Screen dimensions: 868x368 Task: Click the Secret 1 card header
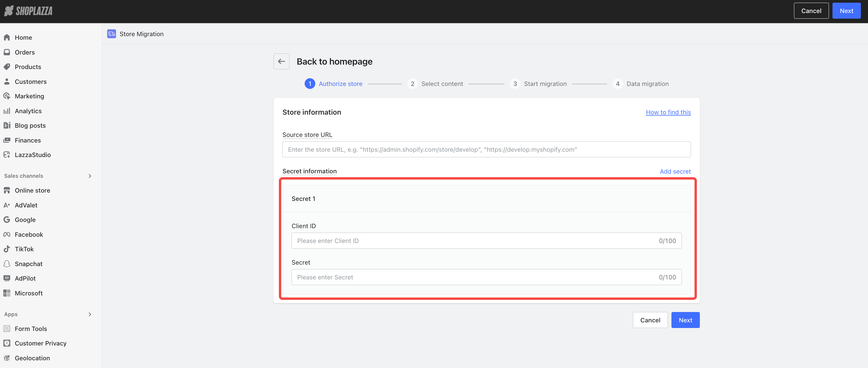pyautogui.click(x=486, y=199)
